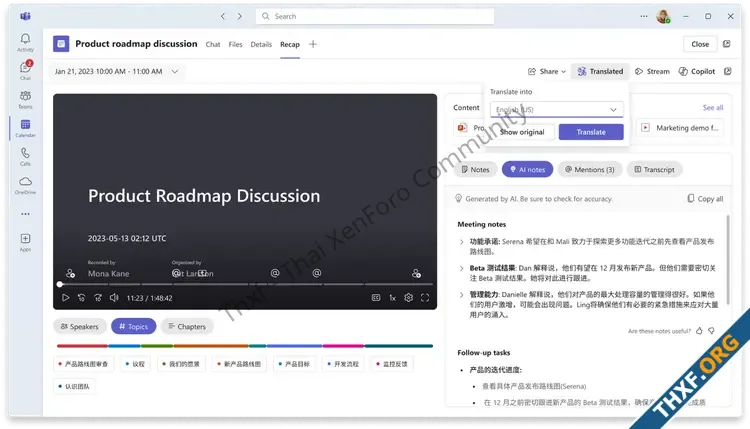This screenshot has width=750, height=429.
Task: Select the Notes pill tab
Action: click(x=475, y=169)
